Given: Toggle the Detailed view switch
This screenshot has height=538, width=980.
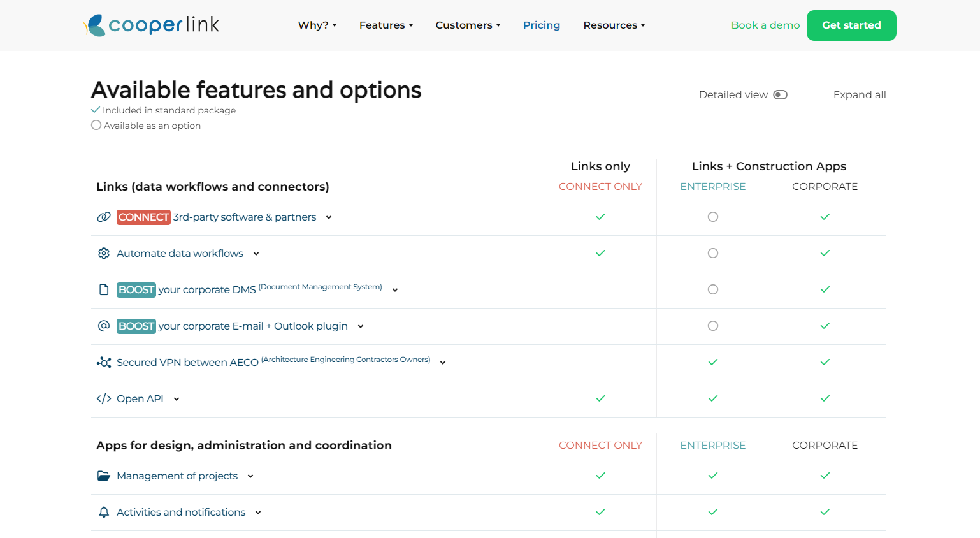Looking at the screenshot, I should click(780, 94).
